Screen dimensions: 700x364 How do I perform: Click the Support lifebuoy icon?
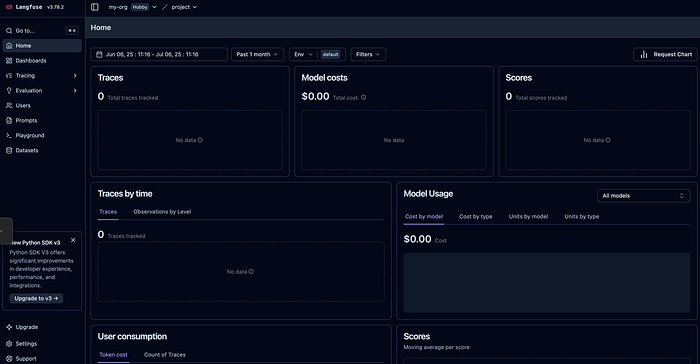tap(9, 359)
